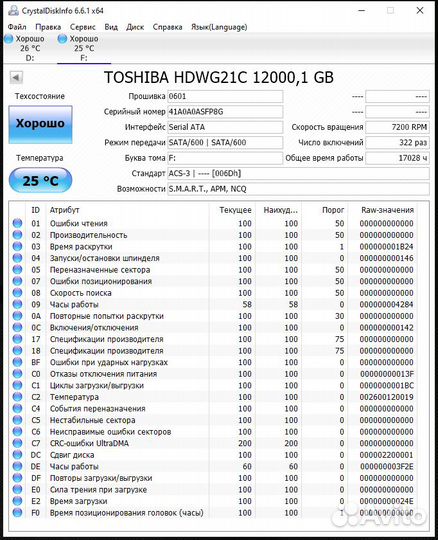Click status icon for Ошибки чтения row

point(17,223)
